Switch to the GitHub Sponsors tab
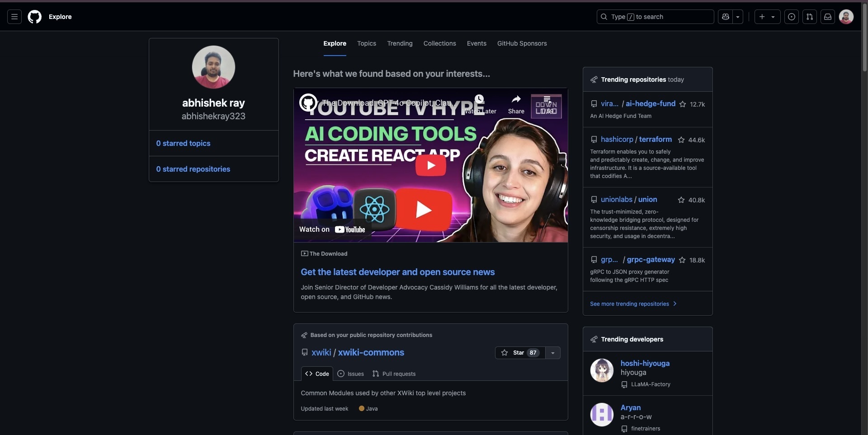 522,43
